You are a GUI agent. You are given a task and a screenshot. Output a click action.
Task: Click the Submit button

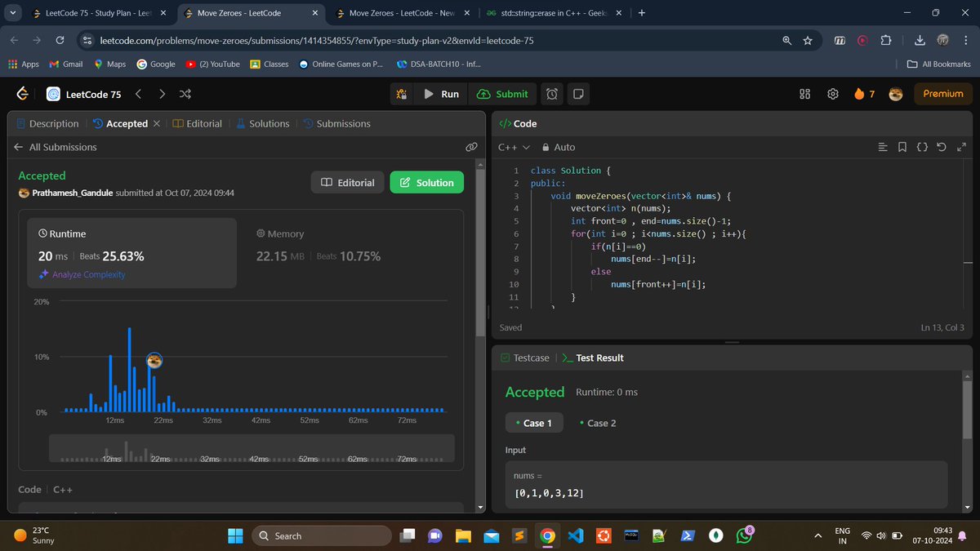pyautogui.click(x=502, y=94)
